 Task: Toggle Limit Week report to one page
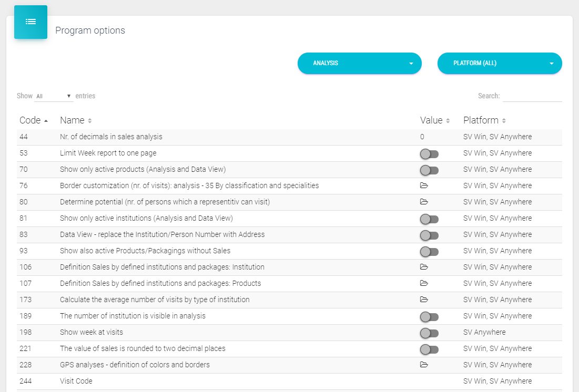click(x=429, y=153)
